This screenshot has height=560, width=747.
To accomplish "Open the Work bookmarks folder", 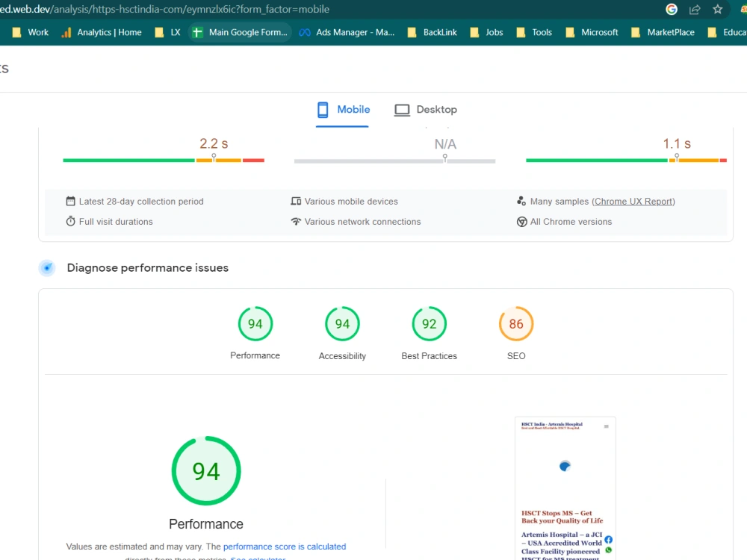I will point(31,32).
